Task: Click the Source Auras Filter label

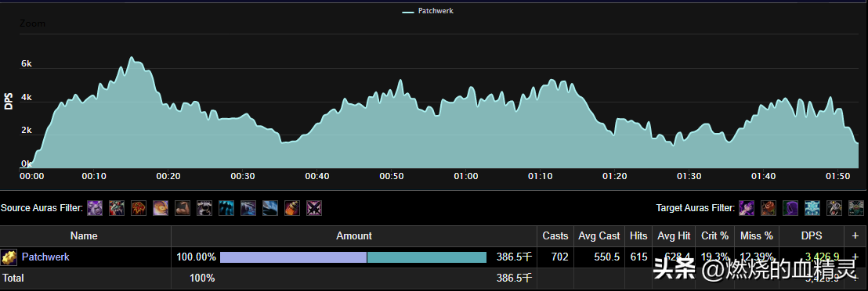Action: click(x=42, y=208)
